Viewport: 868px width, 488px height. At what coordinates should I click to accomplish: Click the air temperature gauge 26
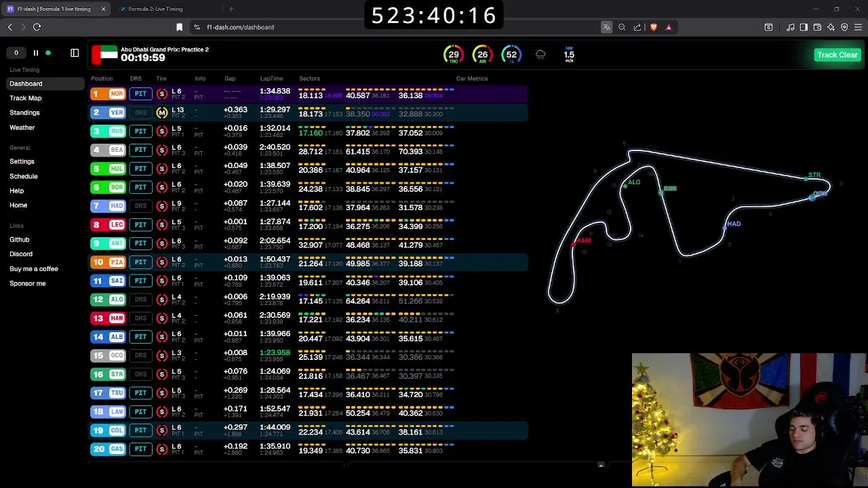482,55
